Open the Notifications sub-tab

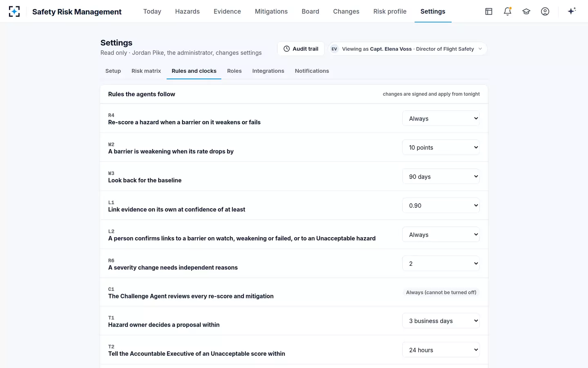[x=312, y=71]
